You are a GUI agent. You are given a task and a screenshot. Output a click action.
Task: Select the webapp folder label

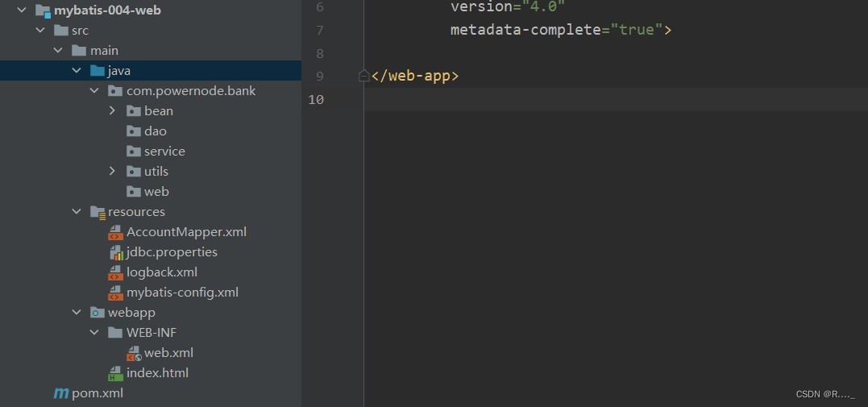[131, 313]
